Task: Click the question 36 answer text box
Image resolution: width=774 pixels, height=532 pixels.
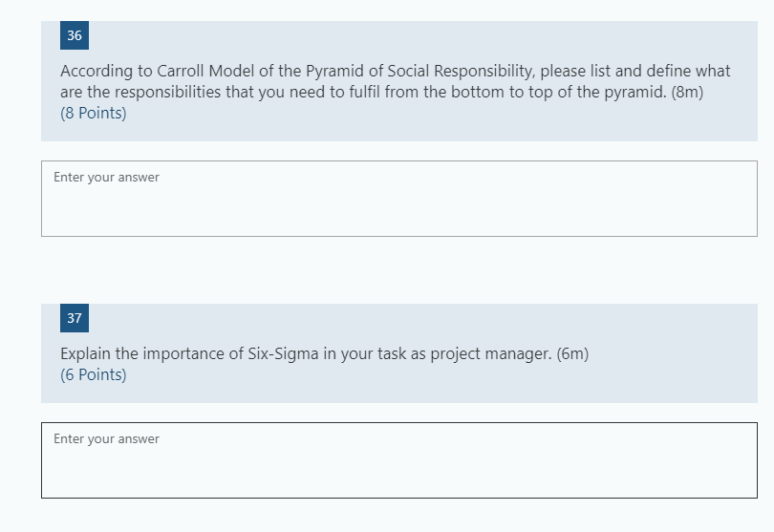Action: pyautogui.click(x=398, y=199)
